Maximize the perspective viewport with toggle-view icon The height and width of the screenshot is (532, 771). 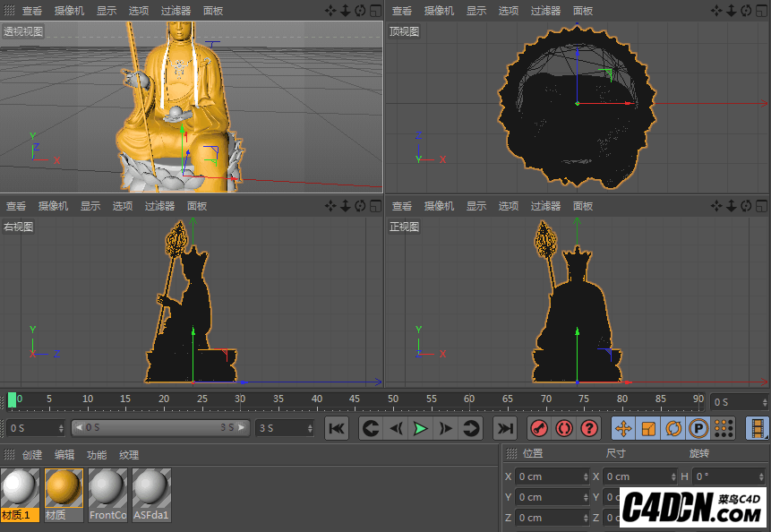click(x=376, y=11)
